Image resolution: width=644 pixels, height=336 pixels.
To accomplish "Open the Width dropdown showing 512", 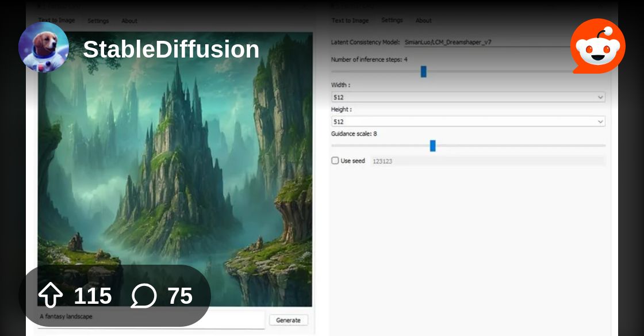I will pos(467,97).
